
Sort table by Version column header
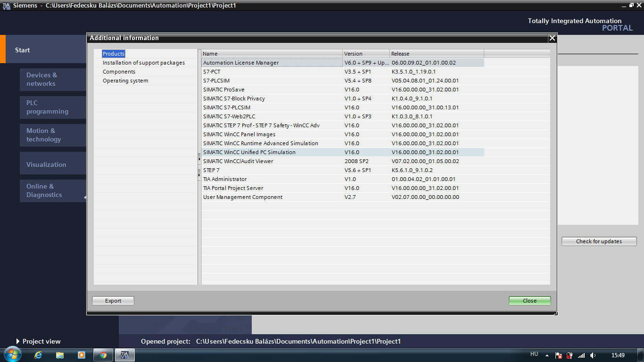pos(366,54)
